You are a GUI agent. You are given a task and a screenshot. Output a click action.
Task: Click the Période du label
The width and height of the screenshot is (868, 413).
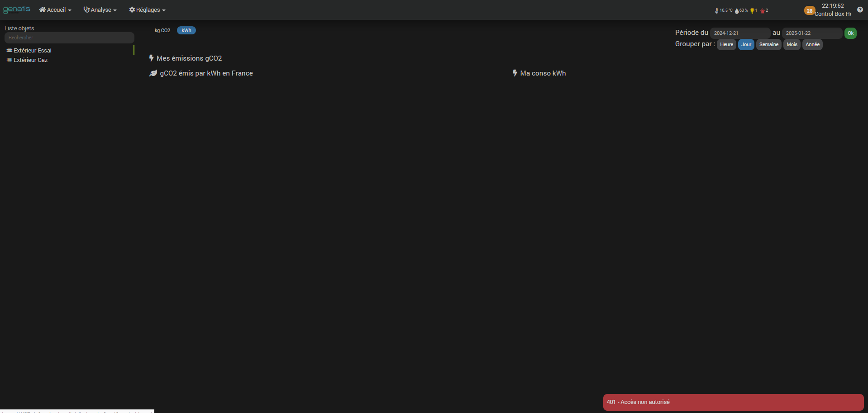pos(692,33)
